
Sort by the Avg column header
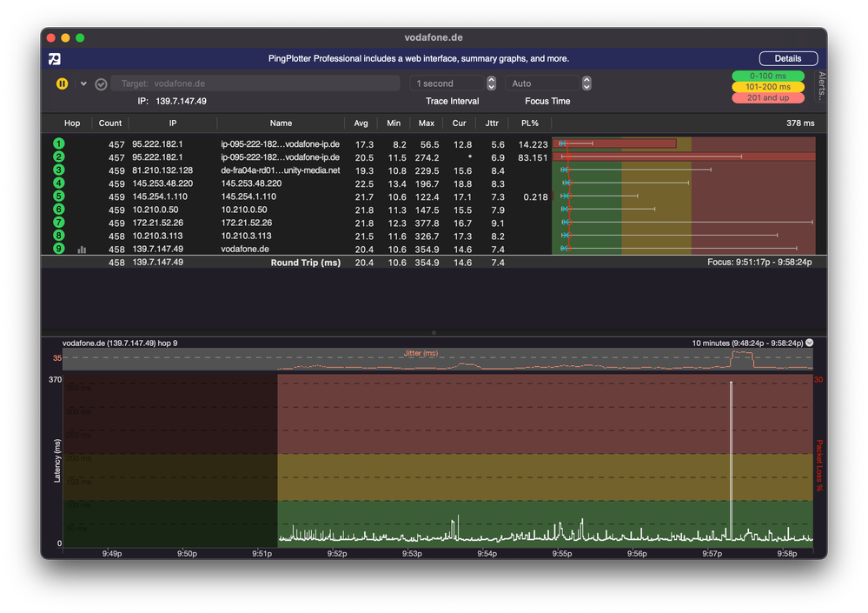tap(361, 123)
